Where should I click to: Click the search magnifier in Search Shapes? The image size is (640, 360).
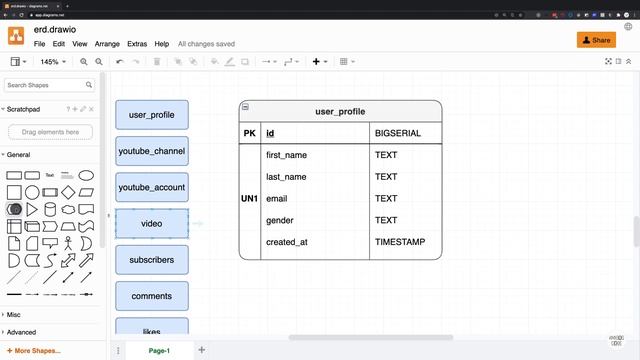[x=89, y=85]
